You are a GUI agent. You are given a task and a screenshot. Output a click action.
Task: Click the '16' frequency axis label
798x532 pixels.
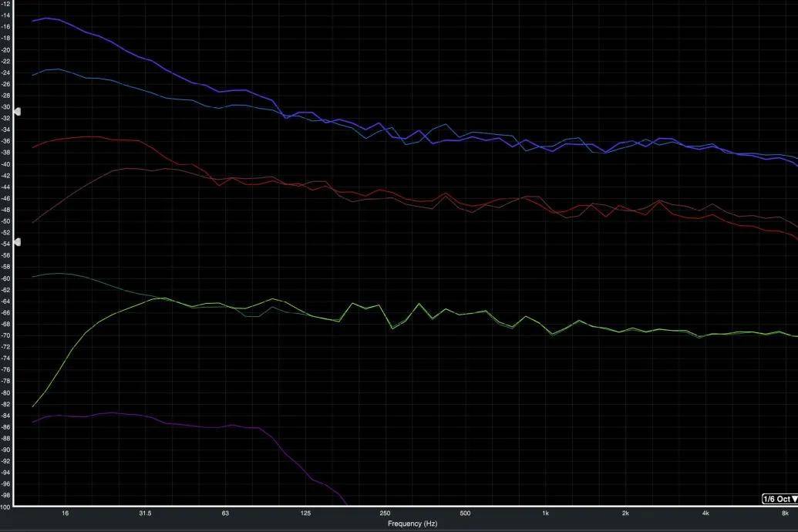tap(65, 513)
